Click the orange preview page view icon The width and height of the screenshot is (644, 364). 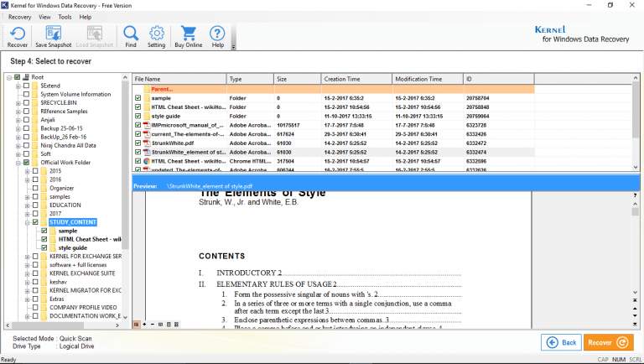[136, 325]
